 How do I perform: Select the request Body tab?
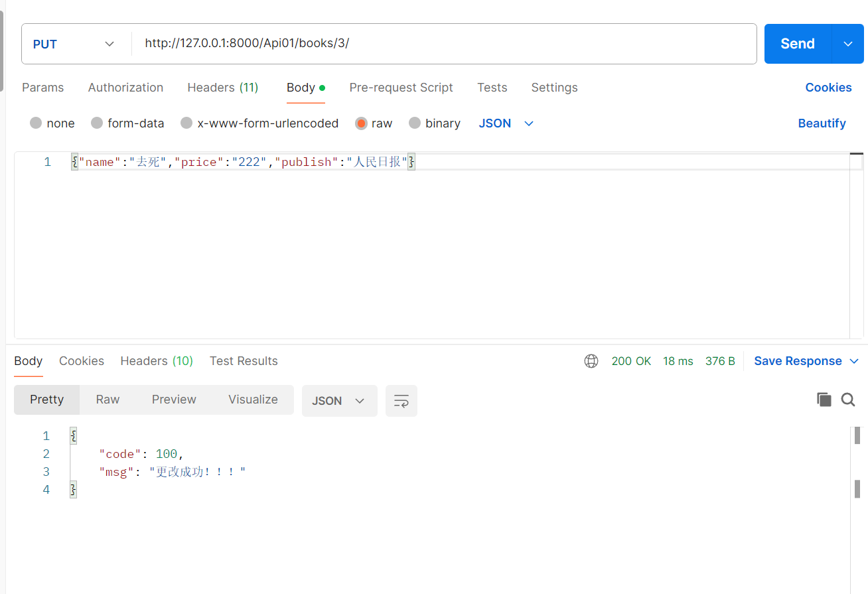[x=306, y=88]
